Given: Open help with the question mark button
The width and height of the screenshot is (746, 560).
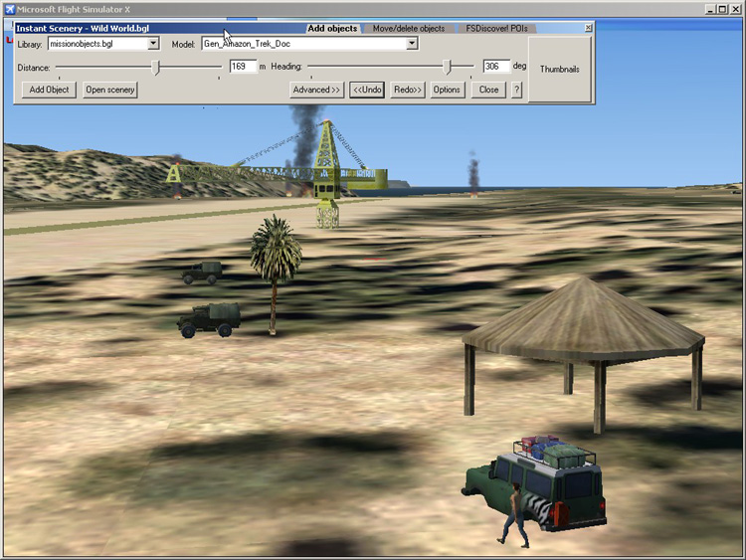Looking at the screenshot, I should pos(516,90).
